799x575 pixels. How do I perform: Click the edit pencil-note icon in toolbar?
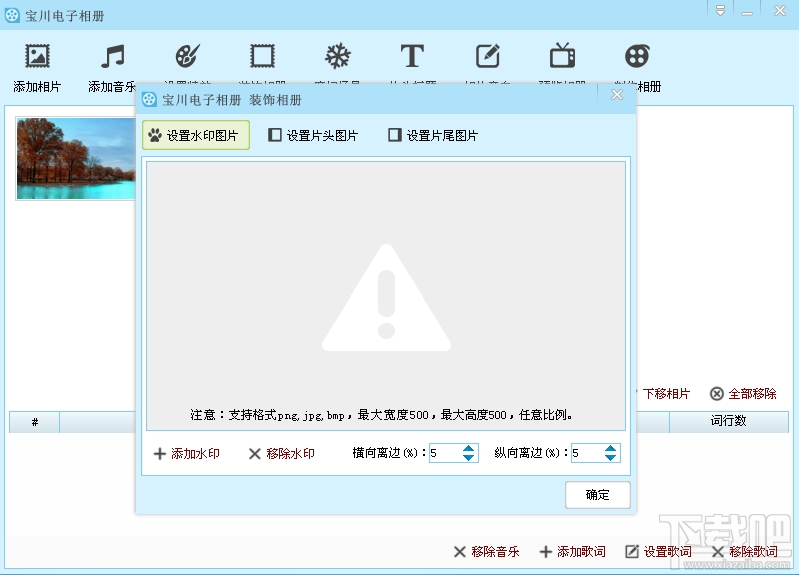[488, 56]
